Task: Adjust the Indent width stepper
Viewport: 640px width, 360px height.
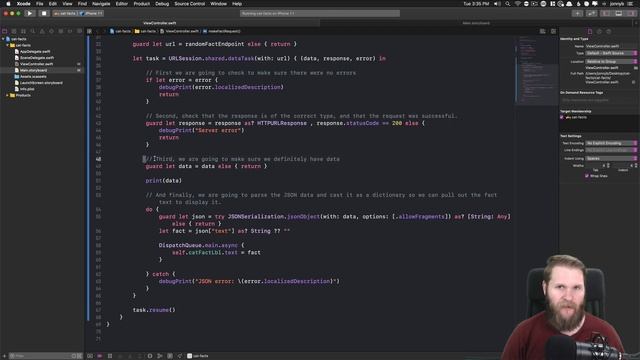Action: [636, 165]
